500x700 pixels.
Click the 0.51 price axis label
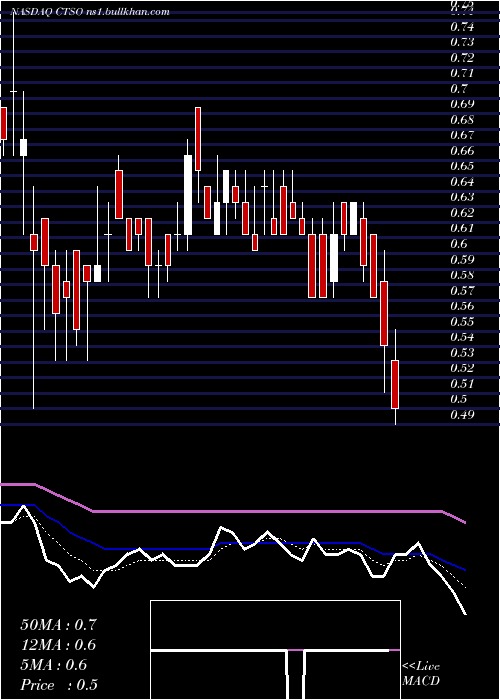coord(462,383)
